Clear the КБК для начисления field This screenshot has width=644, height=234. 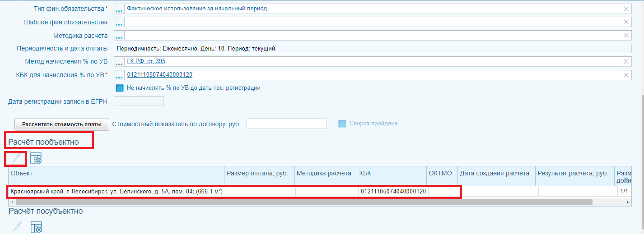click(626, 75)
